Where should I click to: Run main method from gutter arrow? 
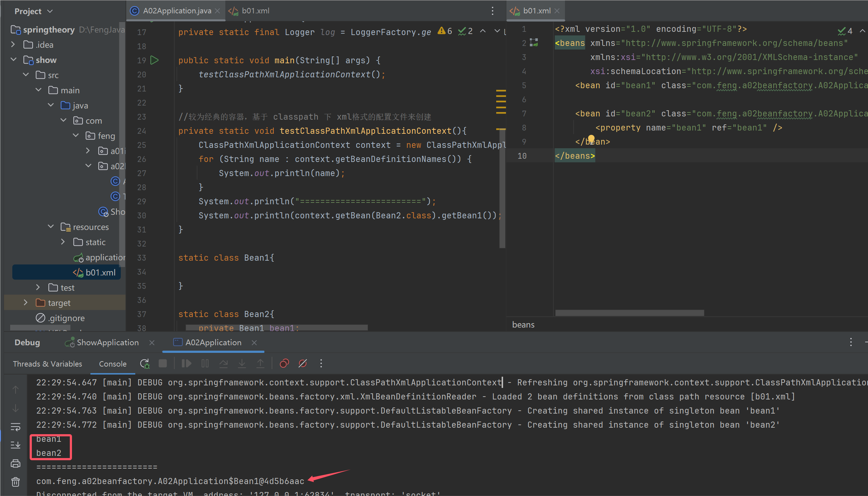(154, 60)
